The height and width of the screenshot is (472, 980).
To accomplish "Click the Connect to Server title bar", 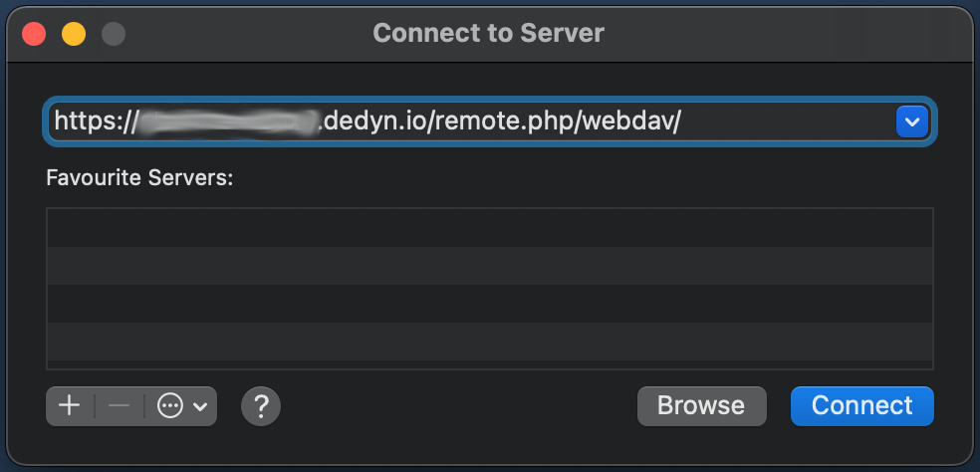I will pyautogui.click(x=489, y=33).
